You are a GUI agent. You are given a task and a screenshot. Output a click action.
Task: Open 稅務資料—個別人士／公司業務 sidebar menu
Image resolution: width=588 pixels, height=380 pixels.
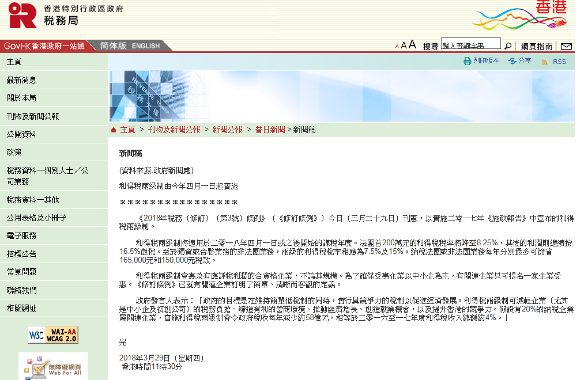[x=48, y=176]
